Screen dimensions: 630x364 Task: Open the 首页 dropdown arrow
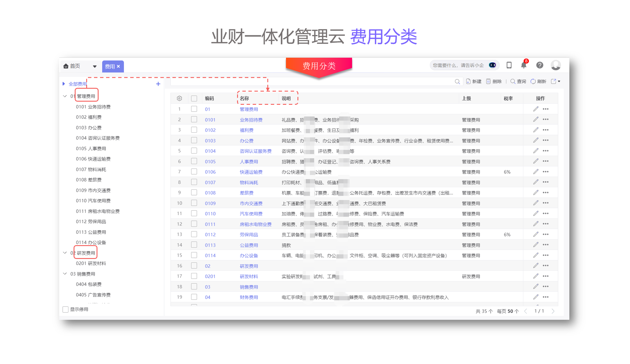click(95, 66)
